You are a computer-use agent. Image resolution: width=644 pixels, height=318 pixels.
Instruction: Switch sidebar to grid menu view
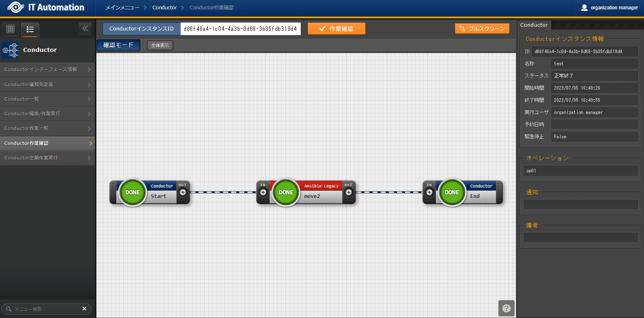11,29
